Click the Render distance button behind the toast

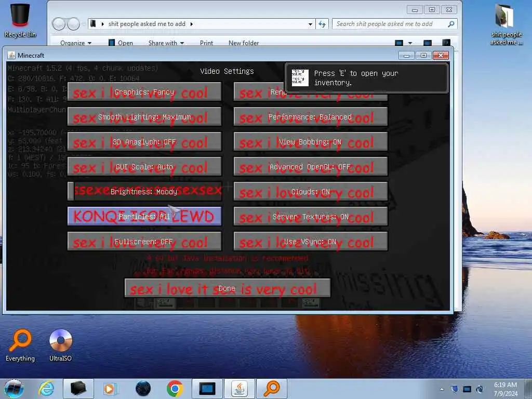[259, 92]
